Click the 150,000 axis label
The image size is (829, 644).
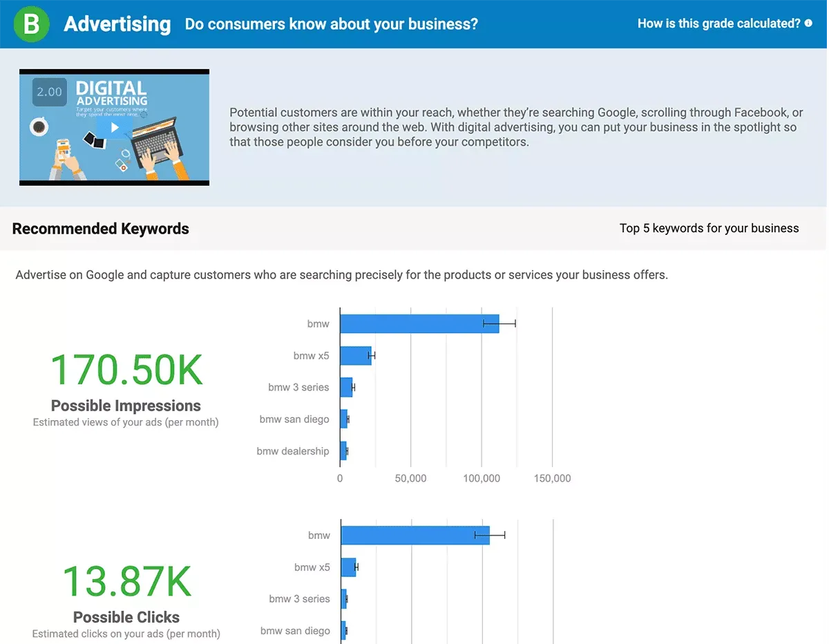[x=552, y=478]
